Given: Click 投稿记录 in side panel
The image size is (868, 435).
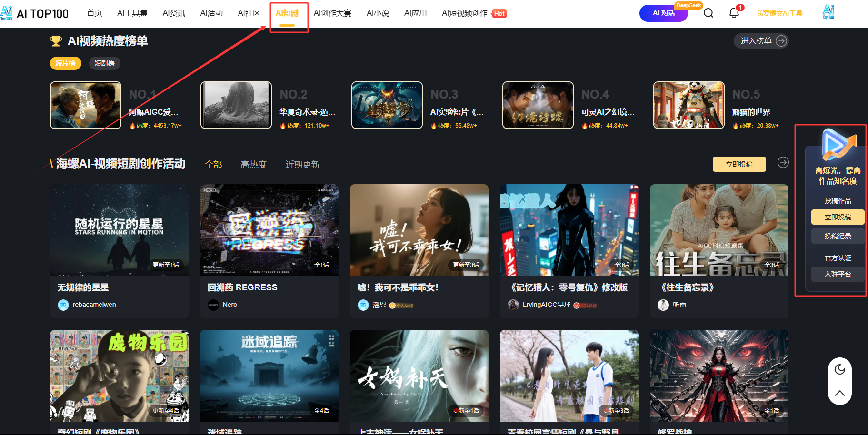Looking at the screenshot, I should [x=838, y=236].
